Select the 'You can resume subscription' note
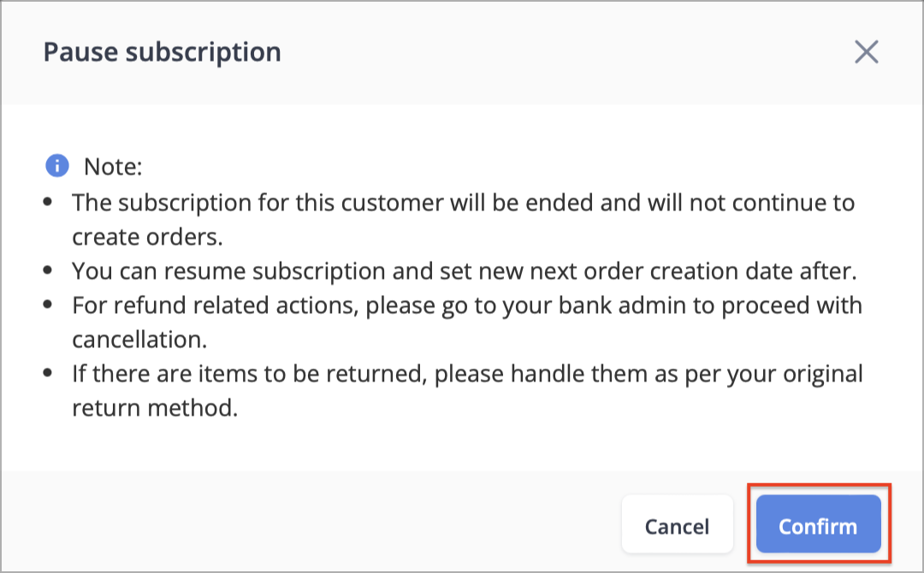 [x=465, y=271]
